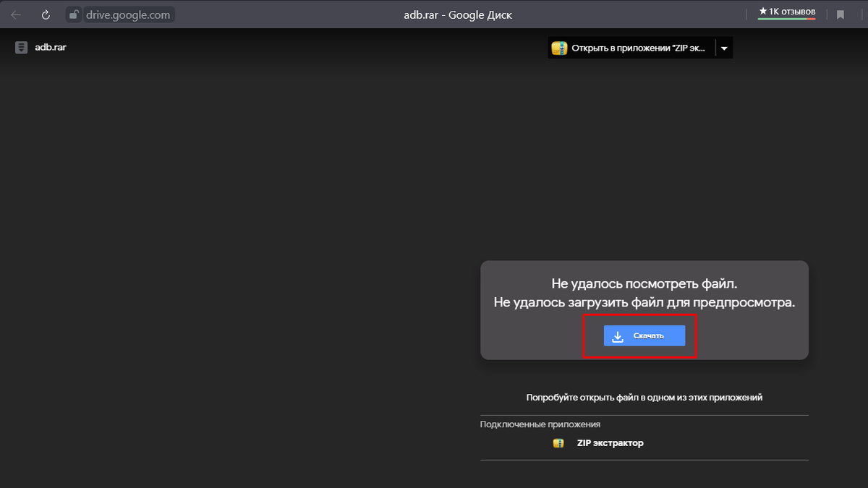868x488 pixels.
Task: Open the 1K отзывов rating badge
Action: coord(787,12)
